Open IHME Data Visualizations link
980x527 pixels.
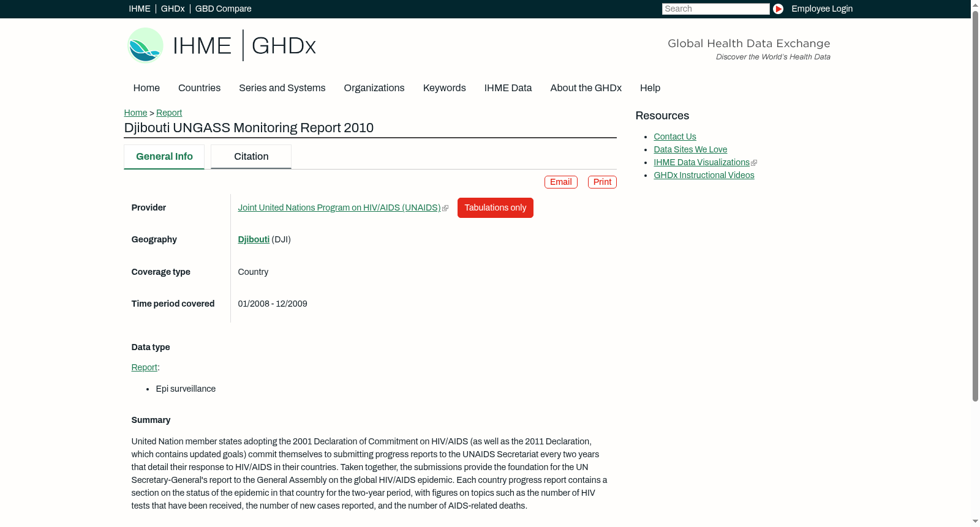(x=701, y=162)
